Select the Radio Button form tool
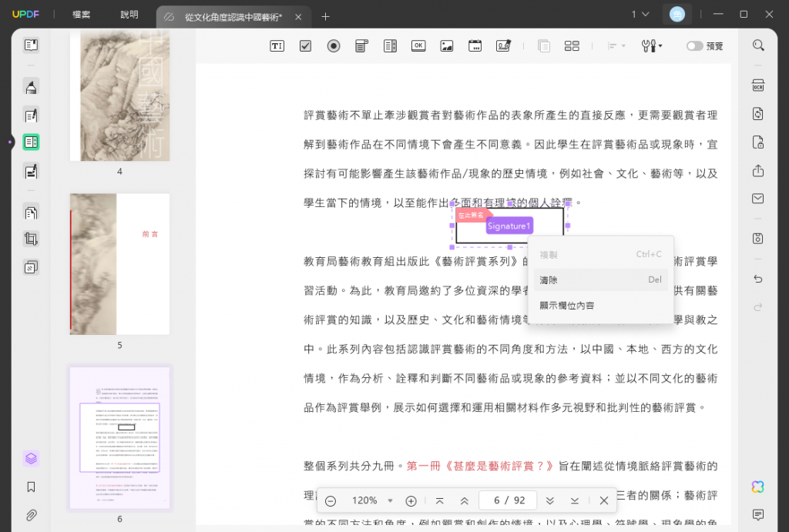This screenshot has width=789, height=532. (x=334, y=46)
